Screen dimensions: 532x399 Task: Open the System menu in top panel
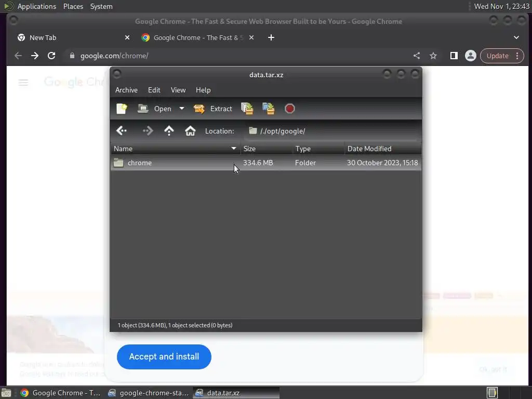pyautogui.click(x=101, y=6)
